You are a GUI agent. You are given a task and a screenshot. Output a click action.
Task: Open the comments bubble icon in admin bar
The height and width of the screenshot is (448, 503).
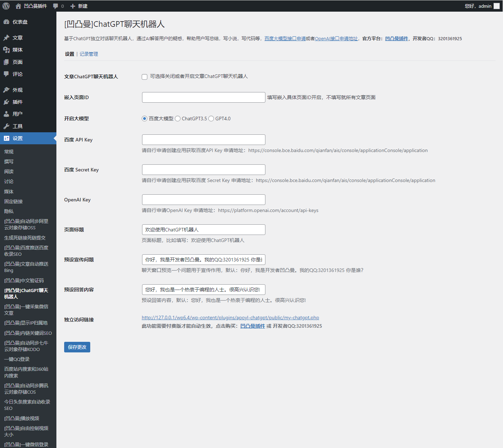55,6
